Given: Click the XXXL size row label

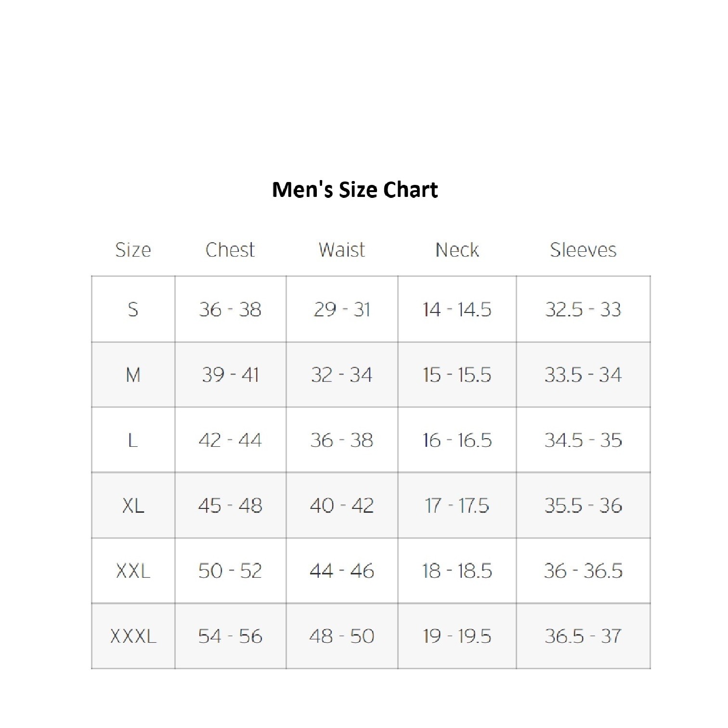Looking at the screenshot, I should [x=133, y=637].
